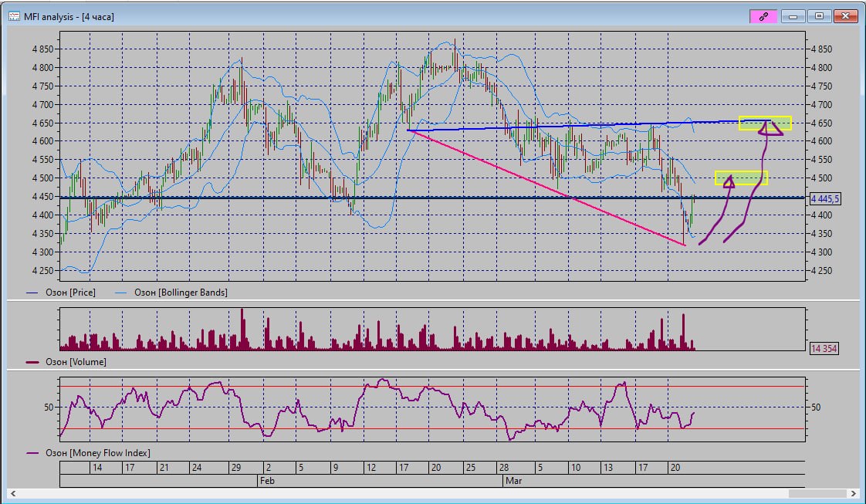Select the upper yellow target rectangle
The image size is (866, 504).
pyautogui.click(x=764, y=122)
